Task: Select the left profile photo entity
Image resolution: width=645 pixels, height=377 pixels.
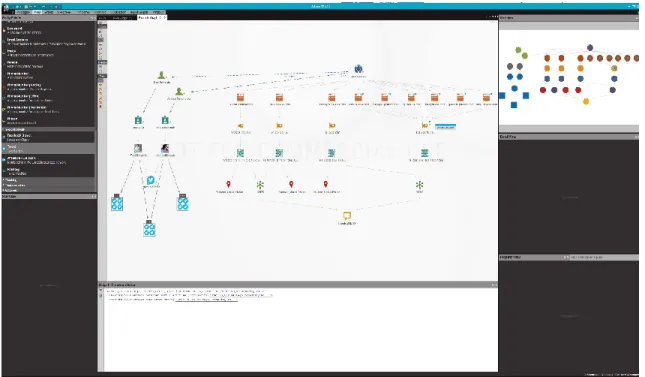Action: 138,148
